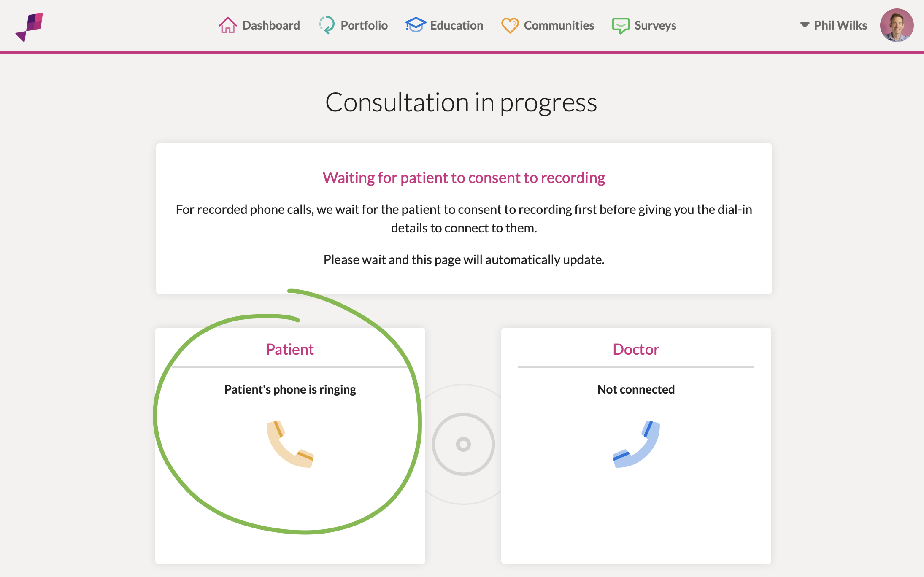This screenshot has height=577, width=924.
Task: Open the Education section
Action: point(444,25)
